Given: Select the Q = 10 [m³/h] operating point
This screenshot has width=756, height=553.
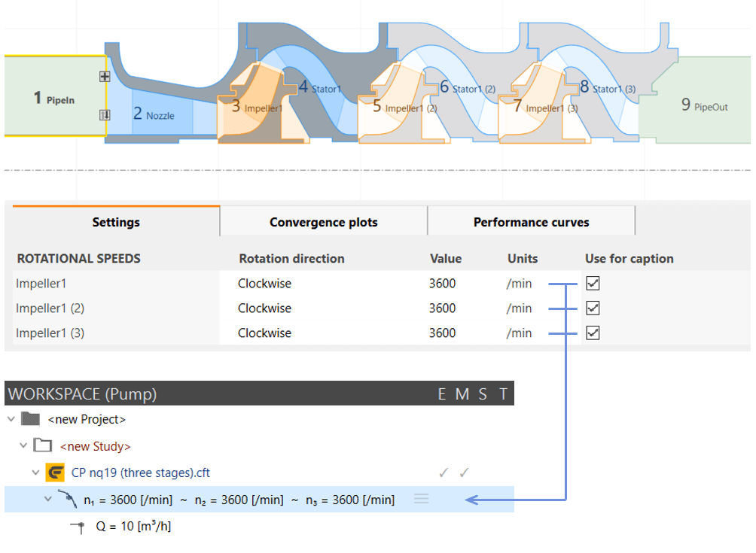Looking at the screenshot, I should [x=133, y=527].
